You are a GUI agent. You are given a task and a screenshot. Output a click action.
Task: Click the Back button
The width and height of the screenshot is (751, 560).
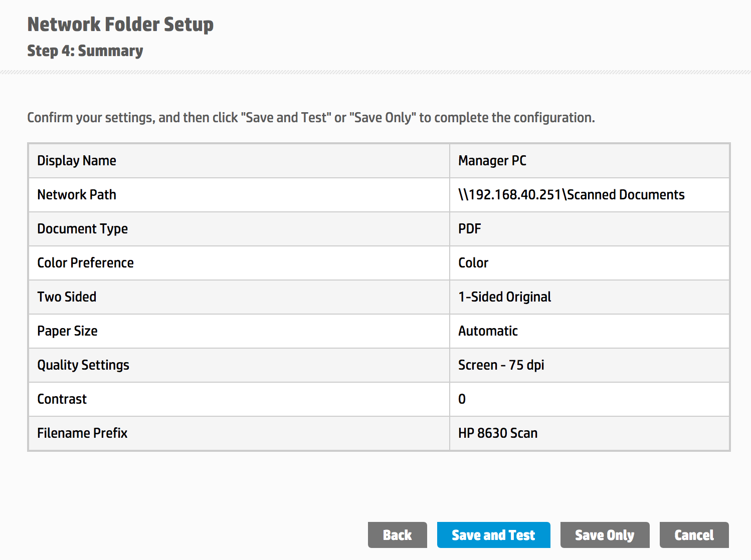tap(397, 535)
